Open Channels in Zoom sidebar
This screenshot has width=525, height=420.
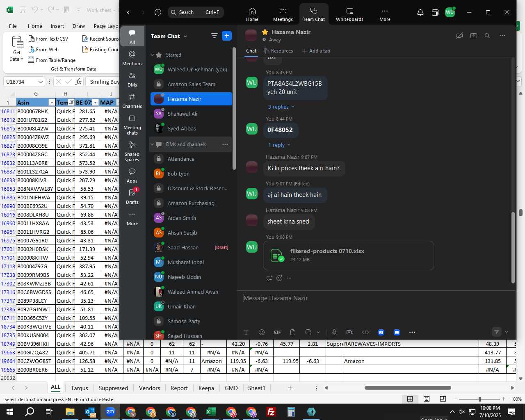point(132,100)
